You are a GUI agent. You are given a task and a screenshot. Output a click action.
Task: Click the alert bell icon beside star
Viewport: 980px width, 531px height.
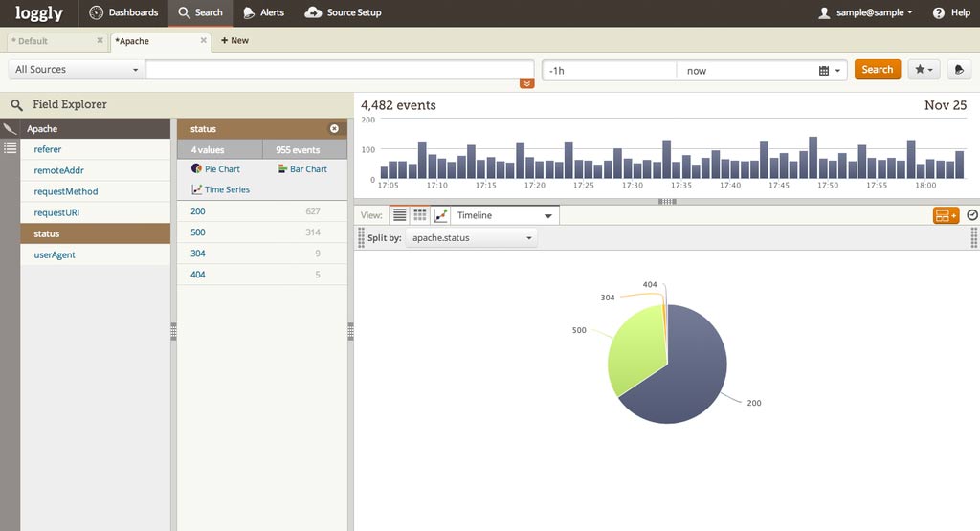coord(959,70)
